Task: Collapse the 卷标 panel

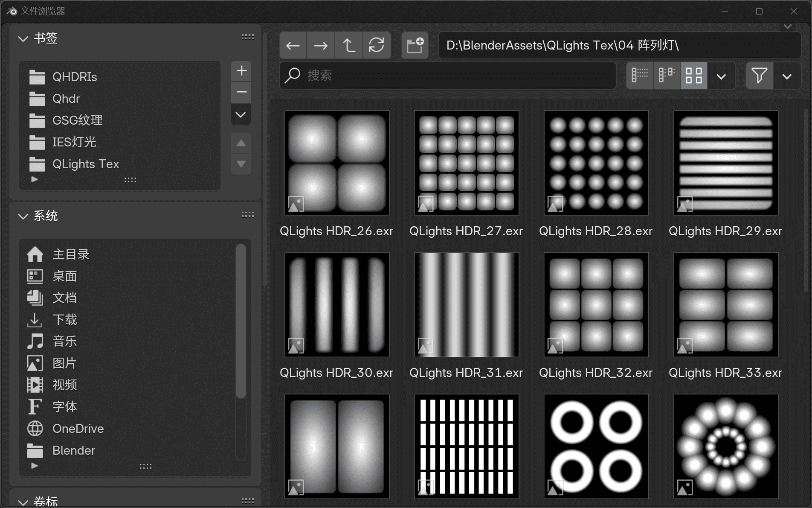Action: tap(23, 502)
